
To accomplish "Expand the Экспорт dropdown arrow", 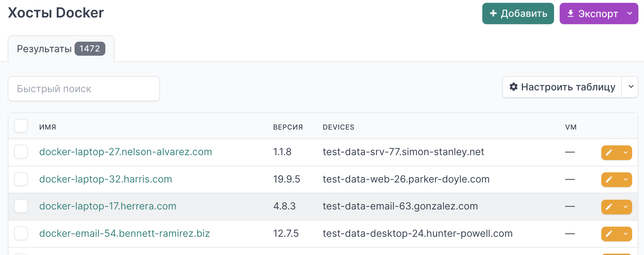I will (x=630, y=14).
